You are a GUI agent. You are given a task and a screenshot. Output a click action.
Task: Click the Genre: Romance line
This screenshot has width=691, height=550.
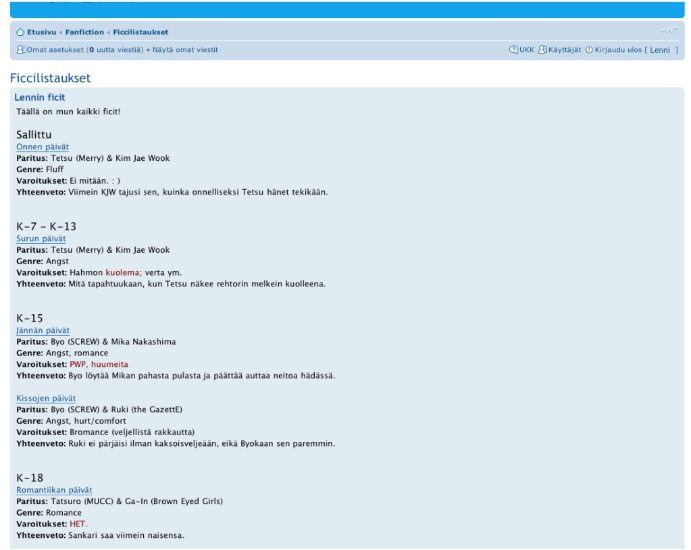point(49,513)
